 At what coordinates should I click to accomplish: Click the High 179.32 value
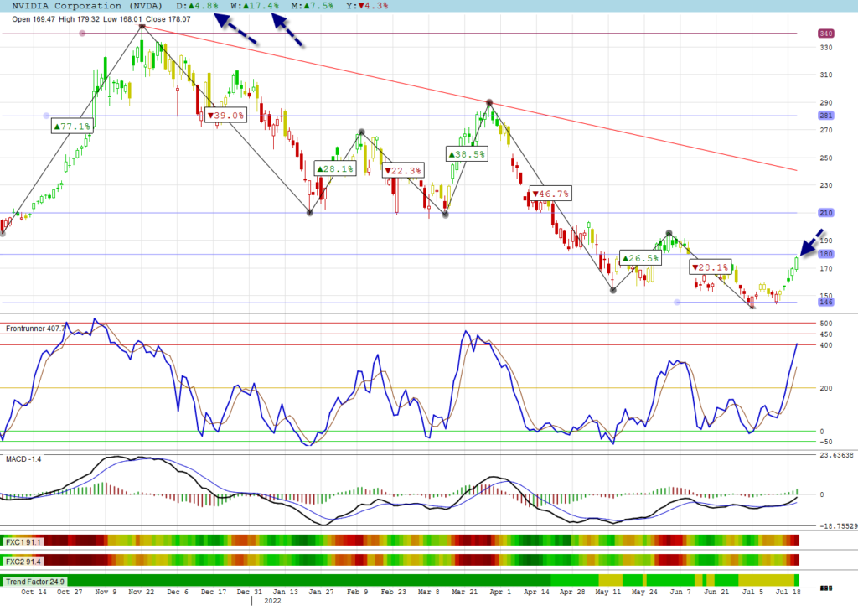[80, 19]
